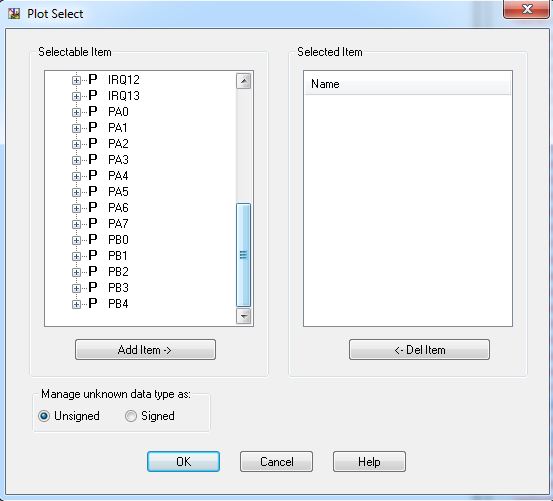The image size is (553, 501).
Task: Select the PA7 item text
Action: click(x=118, y=224)
